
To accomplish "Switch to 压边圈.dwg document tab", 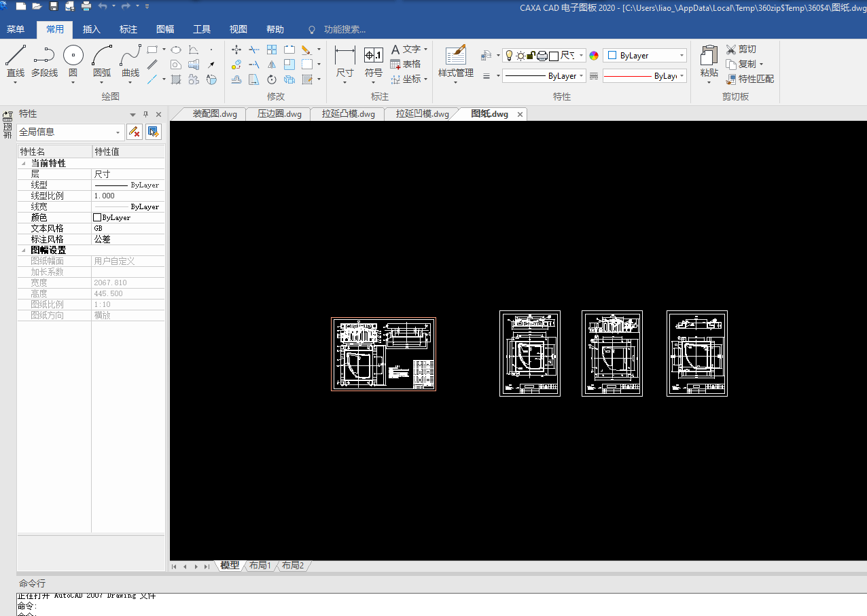I will tap(279, 114).
